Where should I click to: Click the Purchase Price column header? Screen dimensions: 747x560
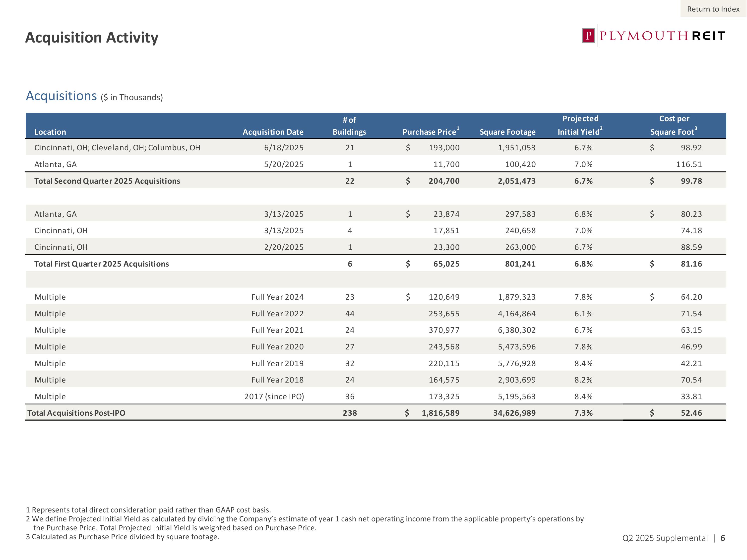[430, 132]
